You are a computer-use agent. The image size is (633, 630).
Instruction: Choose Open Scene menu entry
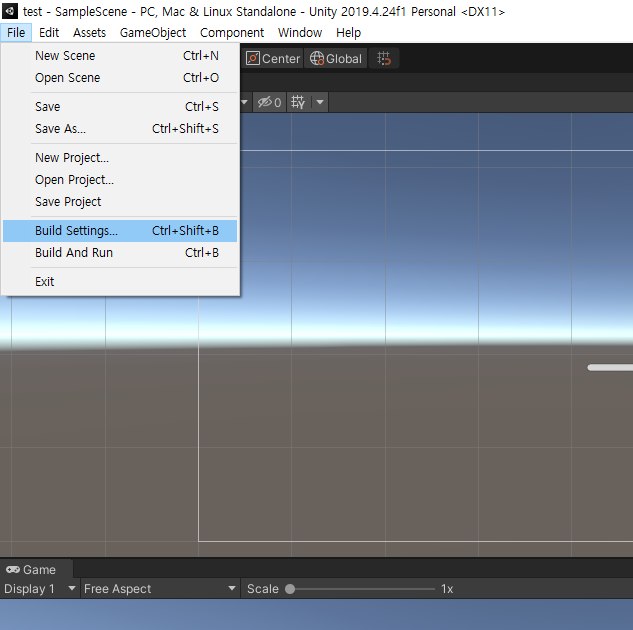point(120,77)
